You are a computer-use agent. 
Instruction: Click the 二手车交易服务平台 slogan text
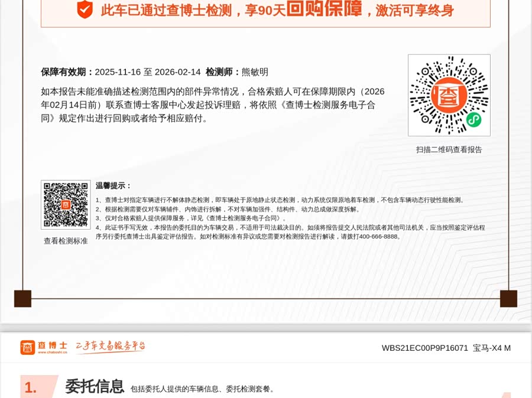tap(111, 346)
